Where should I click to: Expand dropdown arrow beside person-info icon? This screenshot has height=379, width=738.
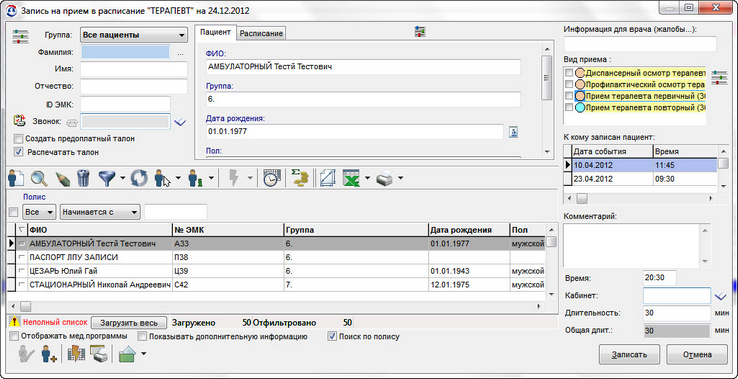(x=211, y=178)
